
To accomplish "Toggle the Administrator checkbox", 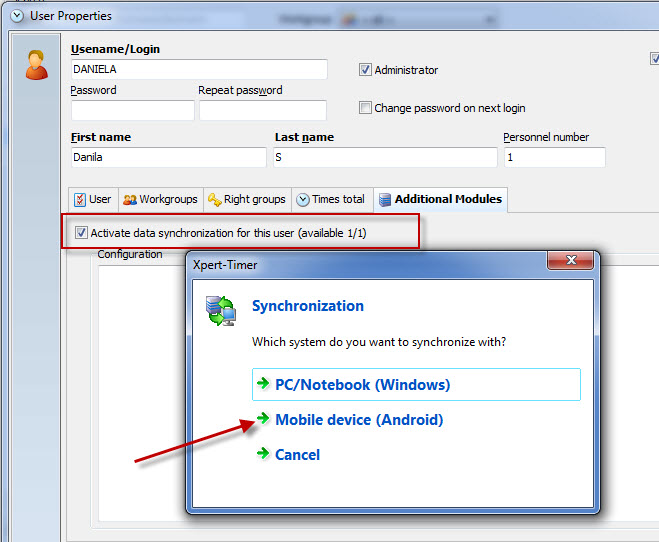I will pos(366,70).
